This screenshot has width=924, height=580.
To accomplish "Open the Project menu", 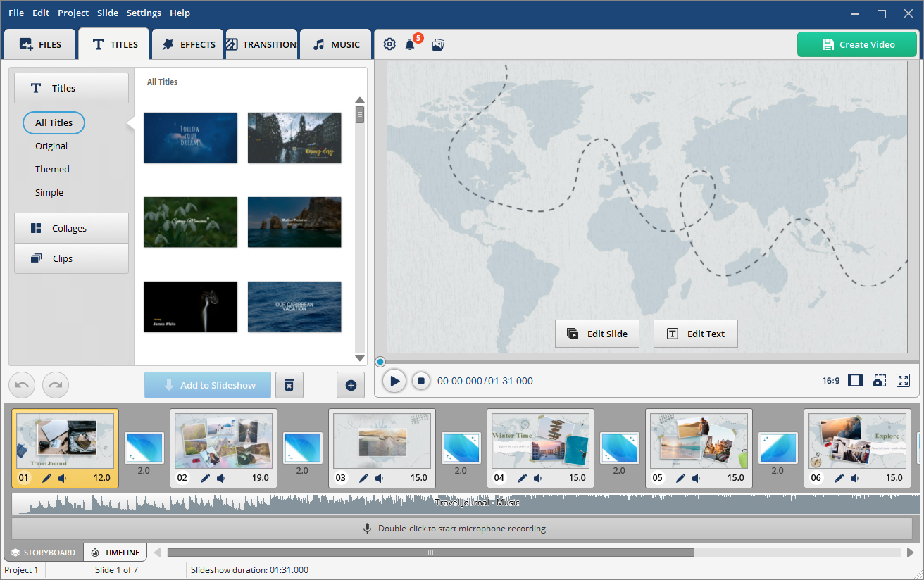I will pyautogui.click(x=73, y=13).
